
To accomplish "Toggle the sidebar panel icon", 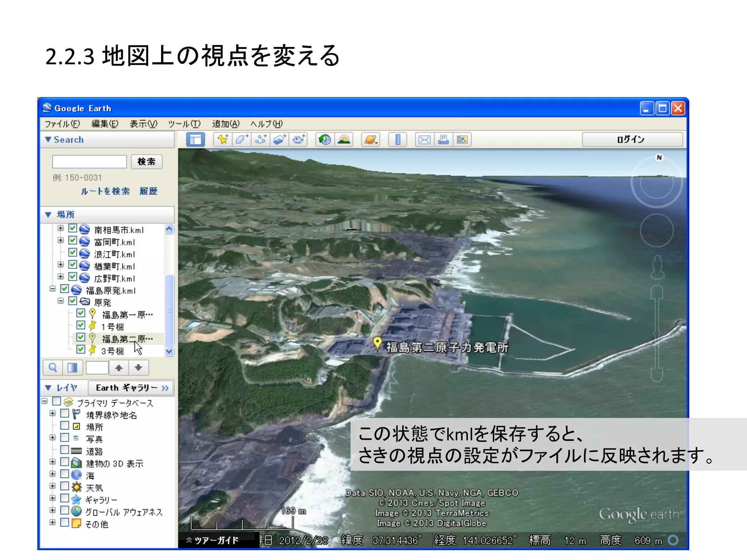I will (196, 140).
